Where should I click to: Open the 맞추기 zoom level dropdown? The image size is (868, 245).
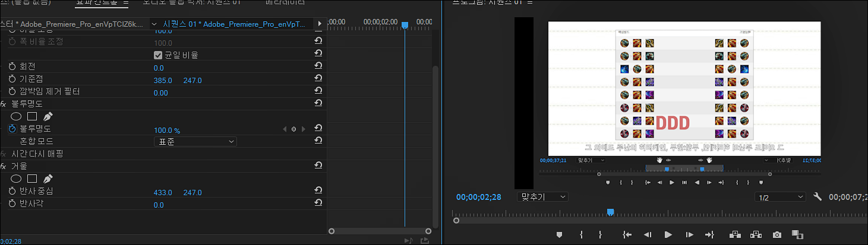click(x=542, y=196)
